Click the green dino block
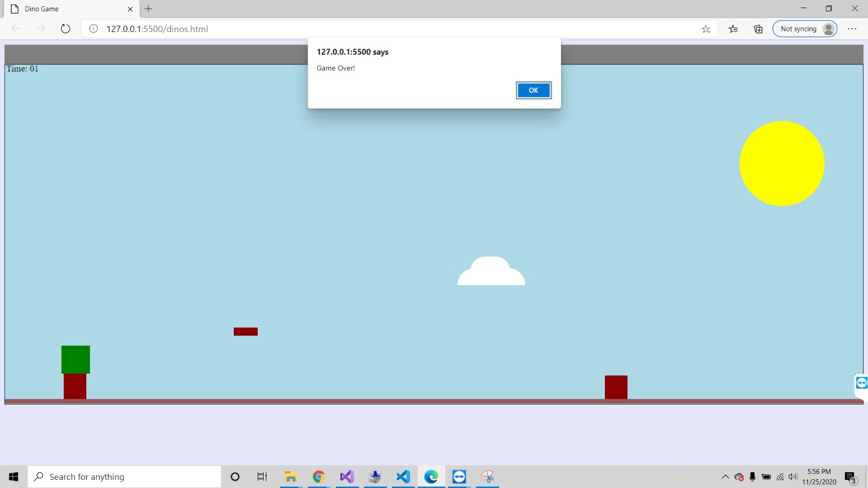Image resolution: width=868 pixels, height=488 pixels. point(75,359)
